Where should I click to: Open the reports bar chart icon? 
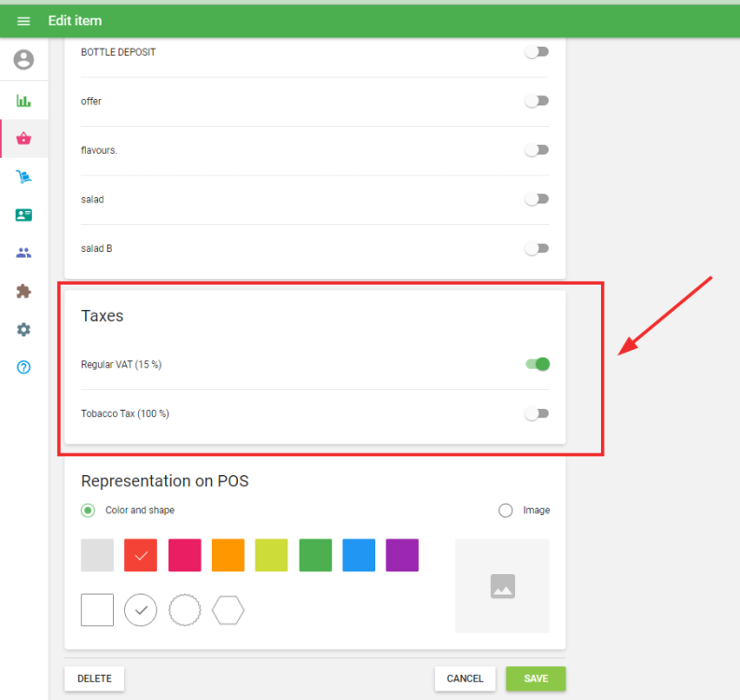23,101
